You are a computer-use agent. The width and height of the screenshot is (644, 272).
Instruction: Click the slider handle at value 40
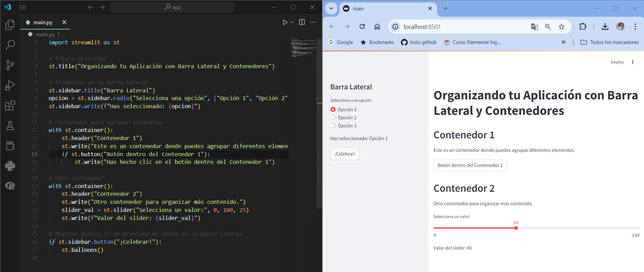point(516,228)
